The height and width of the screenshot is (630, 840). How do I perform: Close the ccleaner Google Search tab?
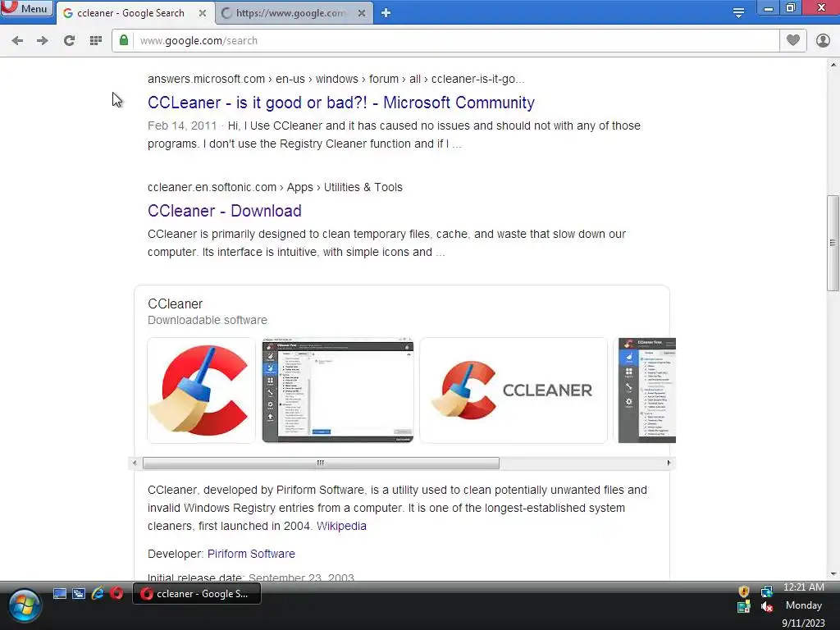point(203,13)
